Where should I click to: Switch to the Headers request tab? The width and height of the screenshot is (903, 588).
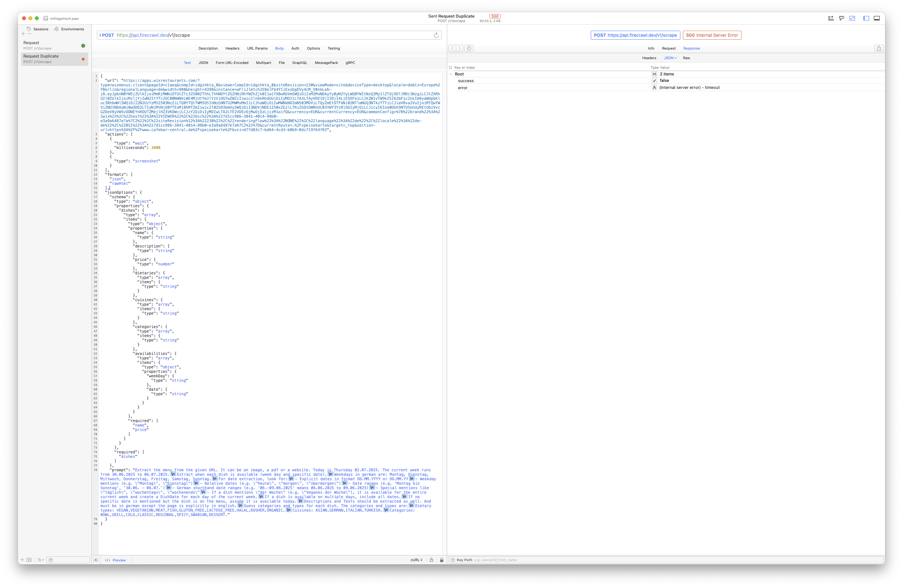point(232,49)
